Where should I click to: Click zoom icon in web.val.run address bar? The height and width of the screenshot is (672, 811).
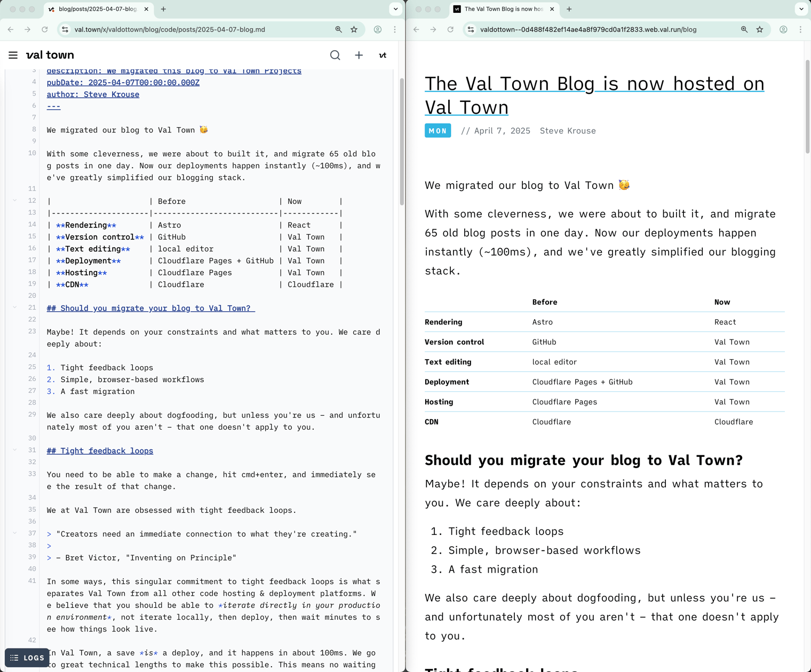[744, 29]
